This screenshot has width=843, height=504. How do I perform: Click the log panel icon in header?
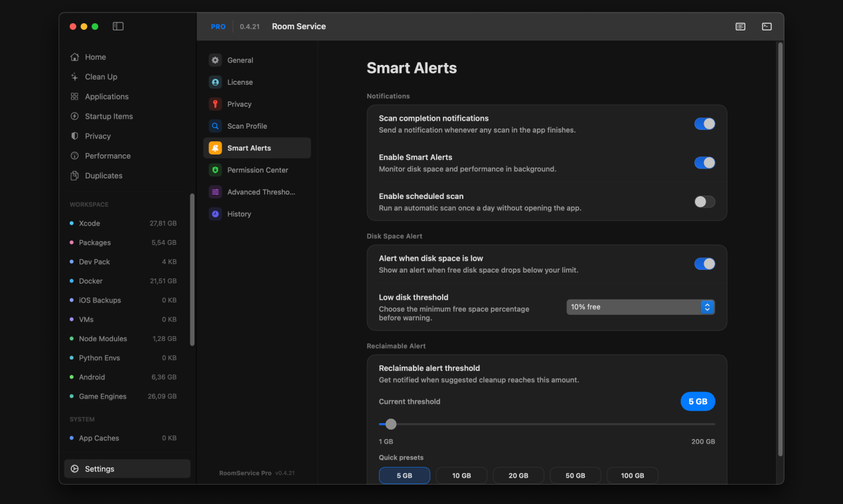[740, 27]
